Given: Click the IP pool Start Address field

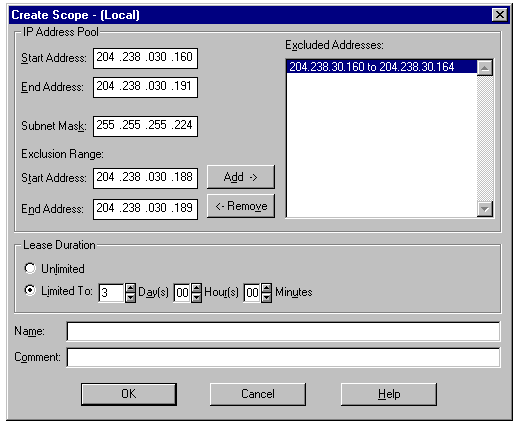Looking at the screenshot, I should [x=145, y=58].
